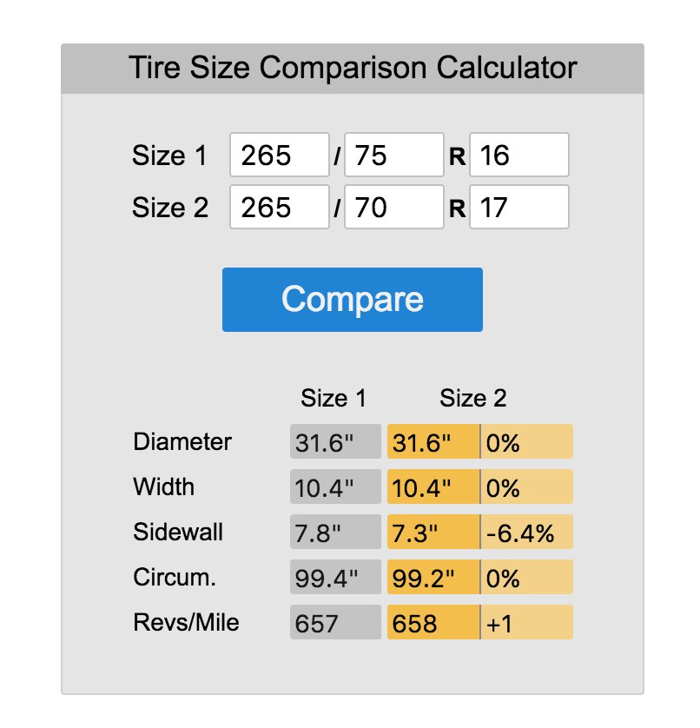Click the Size 1 diameter result 31.6"
The width and height of the screenshot is (700, 728).
click(335, 441)
